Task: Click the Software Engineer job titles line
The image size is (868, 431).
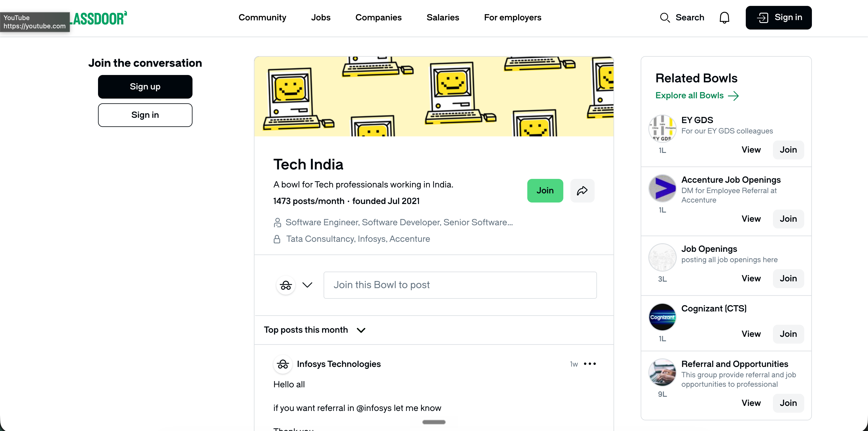Action: pyautogui.click(x=399, y=222)
